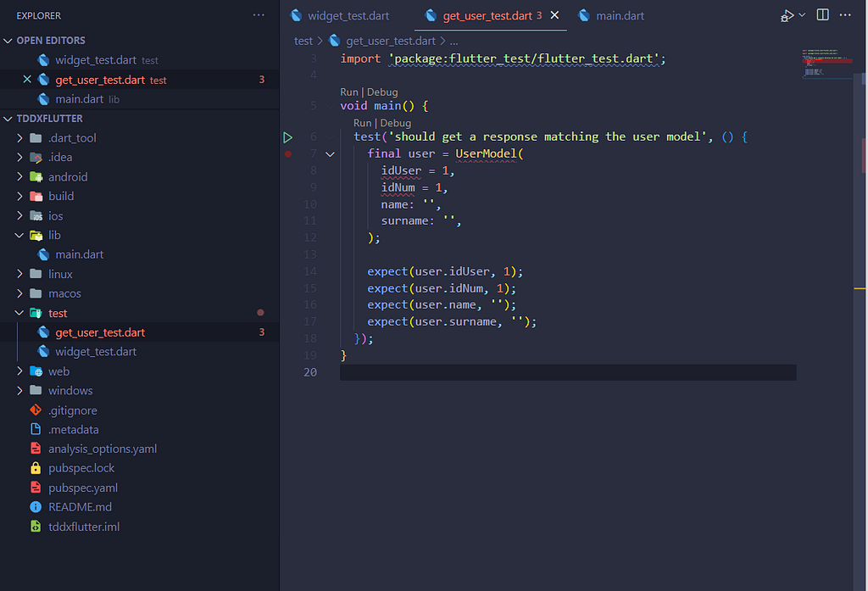The height and width of the screenshot is (591, 868).
Task: Close the get_user_test.dart tab
Action: coord(554,15)
